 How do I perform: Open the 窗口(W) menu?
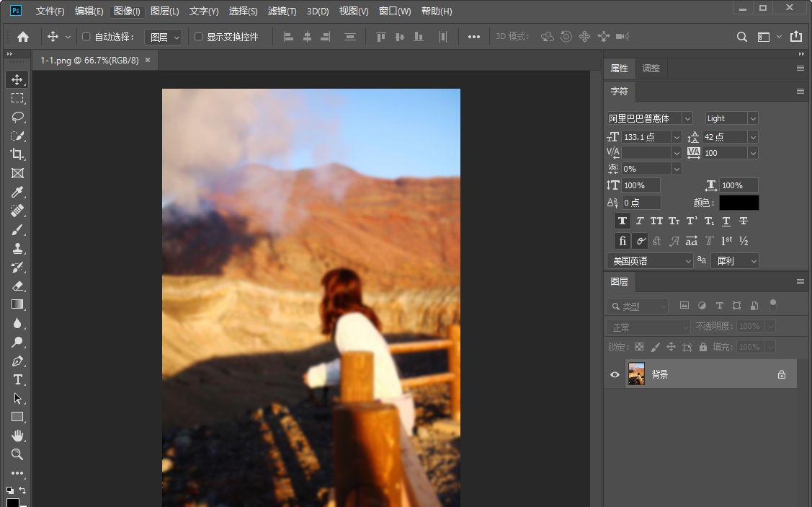[395, 11]
